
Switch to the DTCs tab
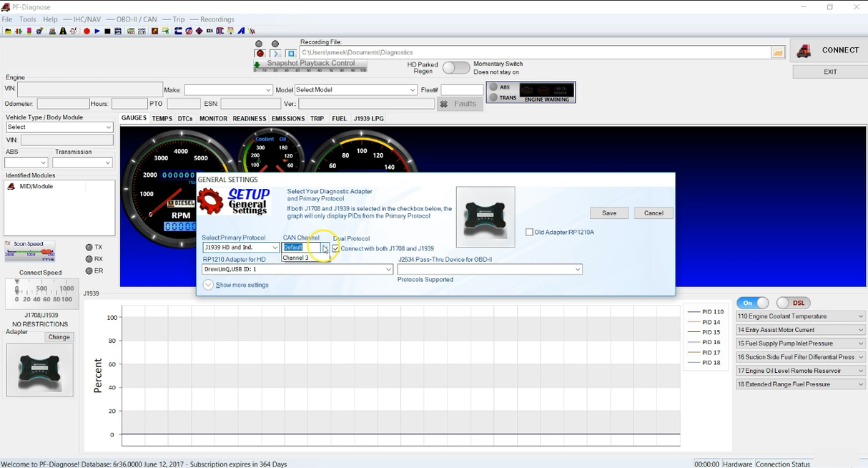185,119
